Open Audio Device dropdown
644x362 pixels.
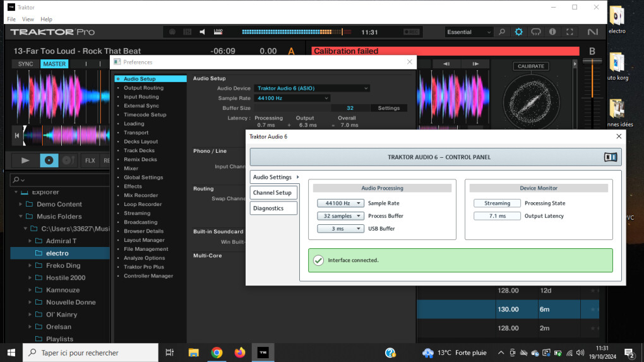pyautogui.click(x=312, y=88)
